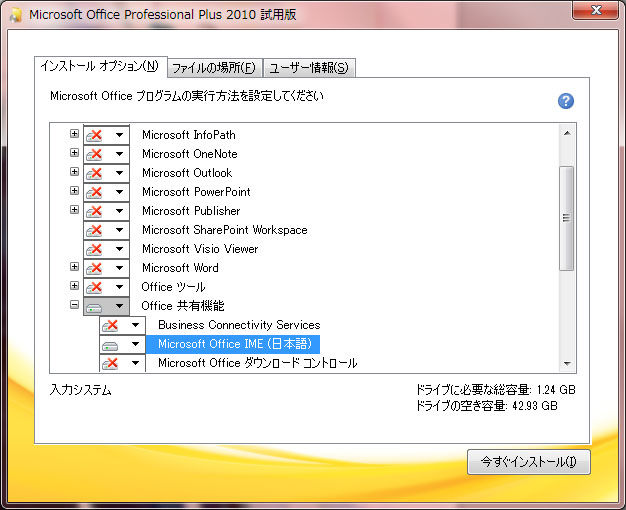Open dropdown arrow for Office ダウンロード コントロール
Image resolution: width=626 pixels, height=510 pixels.
coord(135,363)
